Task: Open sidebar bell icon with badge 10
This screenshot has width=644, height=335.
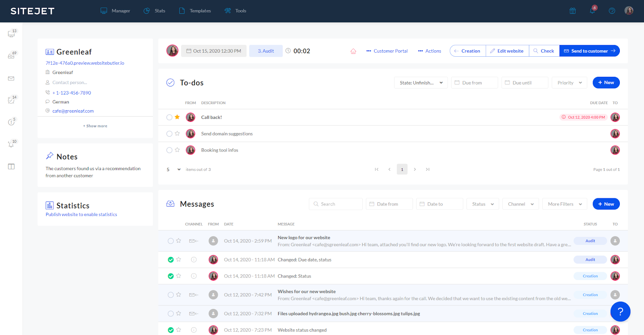Action: [11, 144]
